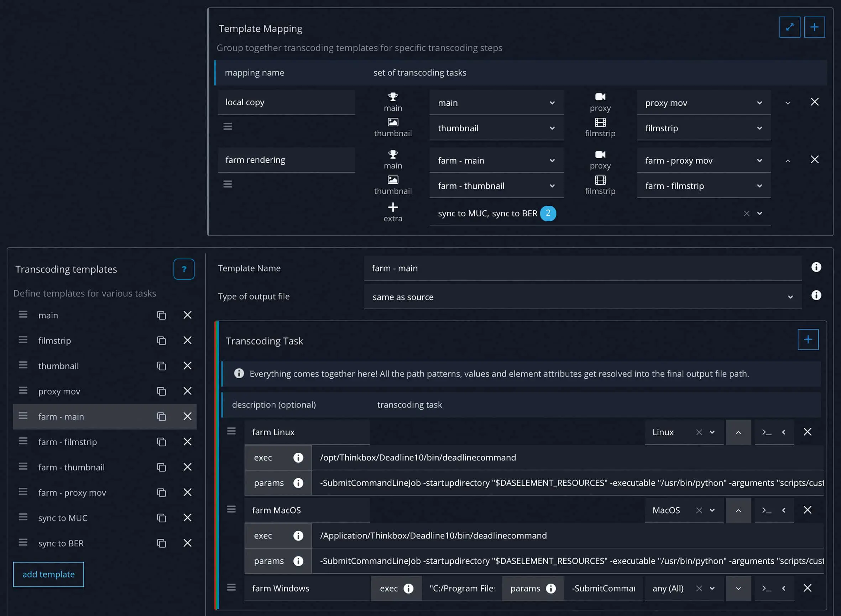The width and height of the screenshot is (841, 616).
Task: Select the farm - filmstrip template
Action: click(x=68, y=442)
